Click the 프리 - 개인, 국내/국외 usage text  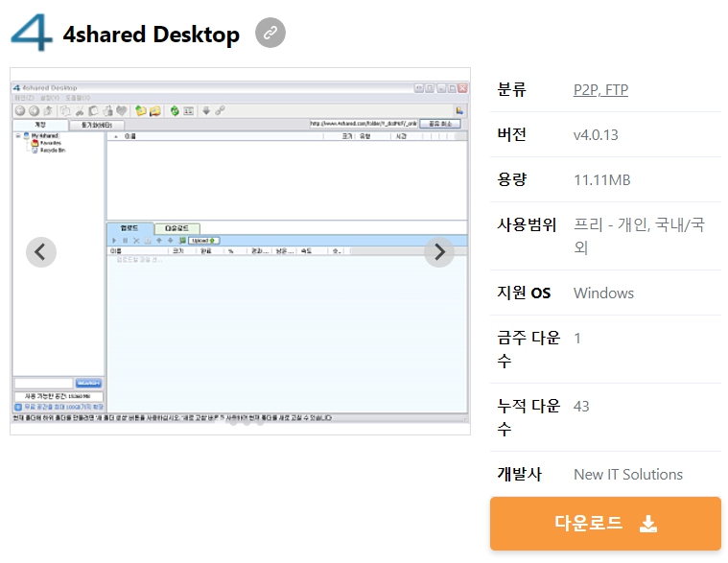640,236
